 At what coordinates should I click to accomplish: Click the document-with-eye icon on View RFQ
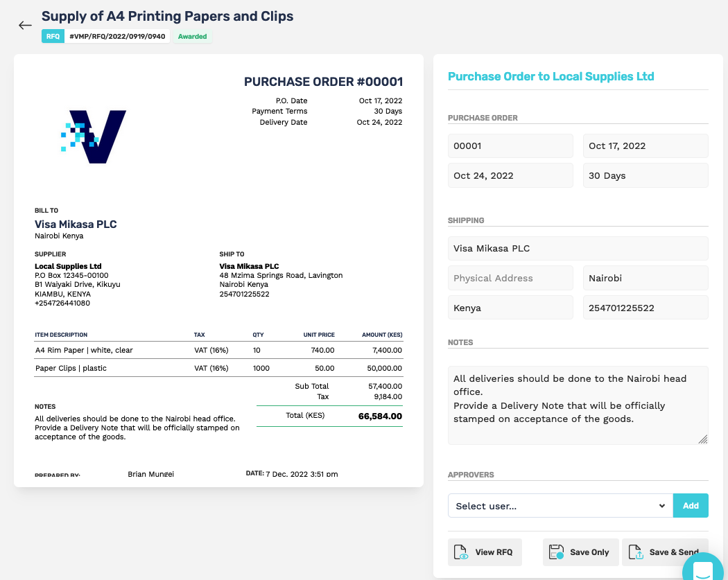tap(462, 552)
